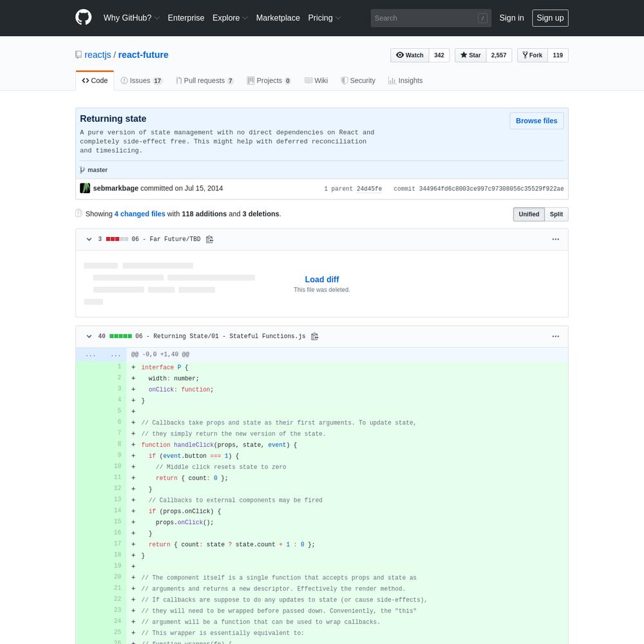This screenshot has height=644, width=644.
Task: Open the Wiki tab
Action: click(x=316, y=80)
